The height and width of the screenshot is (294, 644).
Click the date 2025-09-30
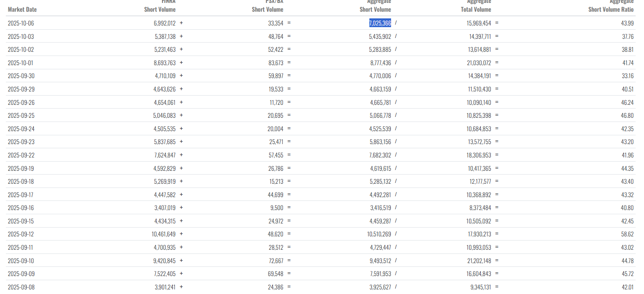(x=21, y=76)
